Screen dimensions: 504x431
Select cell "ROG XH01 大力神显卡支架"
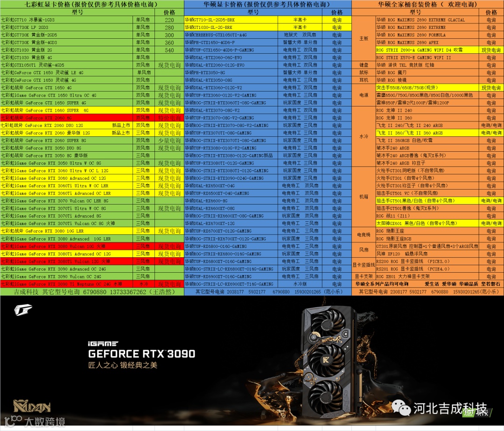[427, 276]
